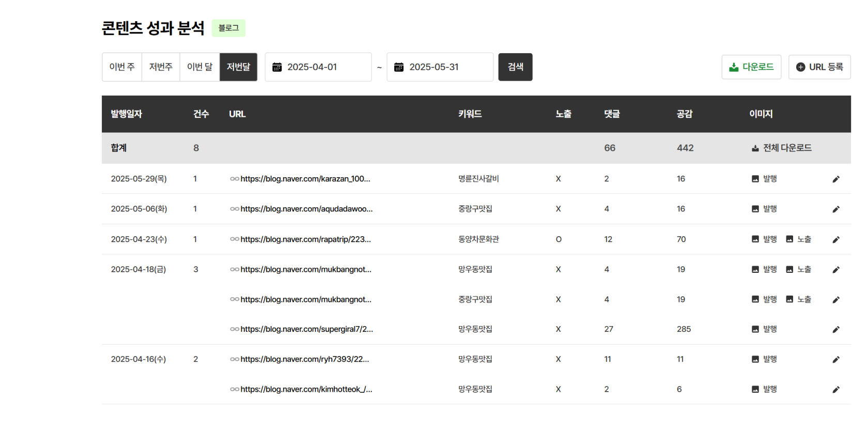Click the calendar icon beside 2025-04-01
868x432 pixels.
(277, 67)
